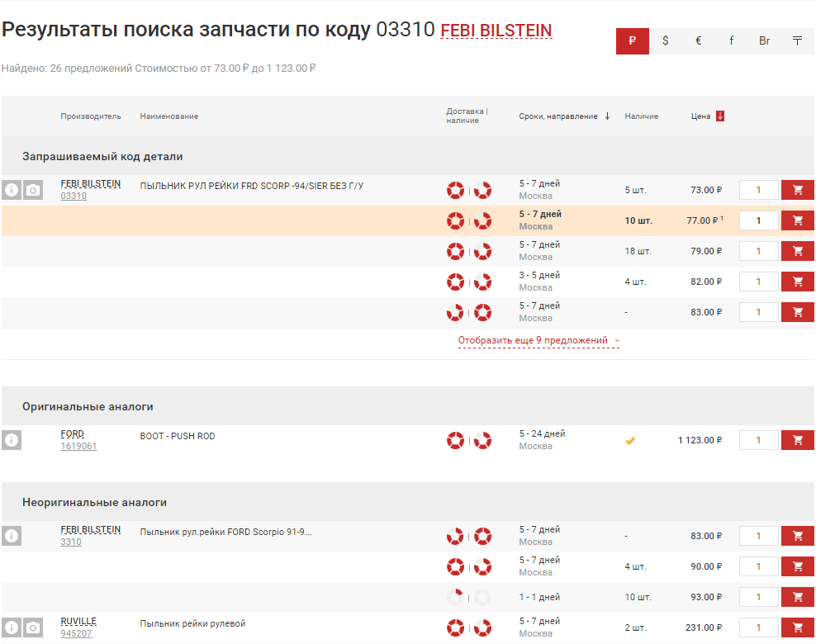This screenshot has width=816, height=644.
Task: Focus quantity field in FORD 1 123.00 ₽ row
Action: (x=759, y=440)
